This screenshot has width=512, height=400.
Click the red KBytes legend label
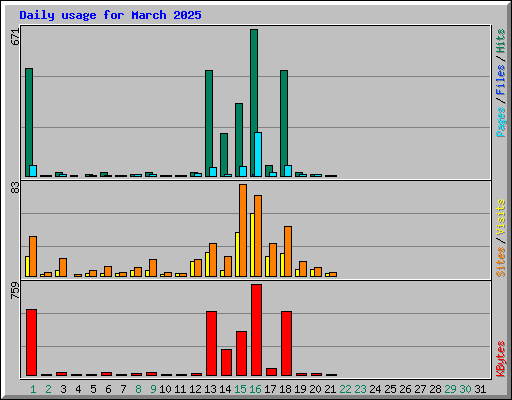click(x=500, y=358)
